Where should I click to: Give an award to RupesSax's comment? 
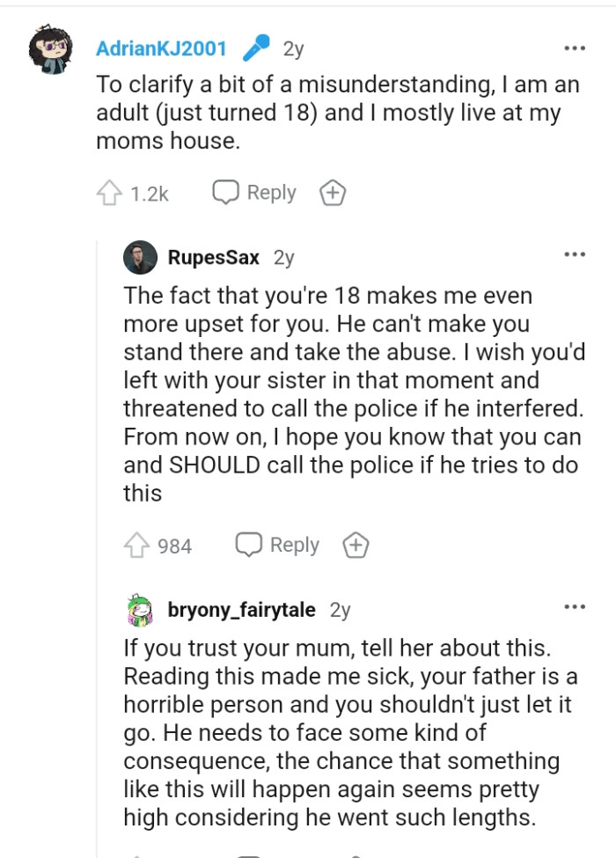click(x=356, y=545)
